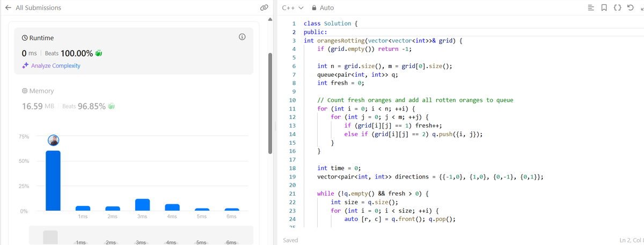Click the 'if (grid.empty()) return -1;' line
The width and height of the screenshot is (644, 245).
365,49
